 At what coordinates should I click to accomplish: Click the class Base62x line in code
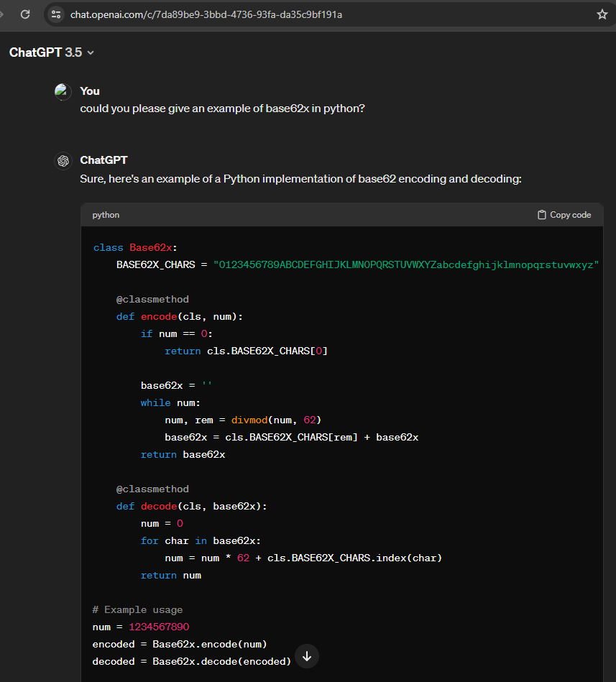tap(134, 247)
